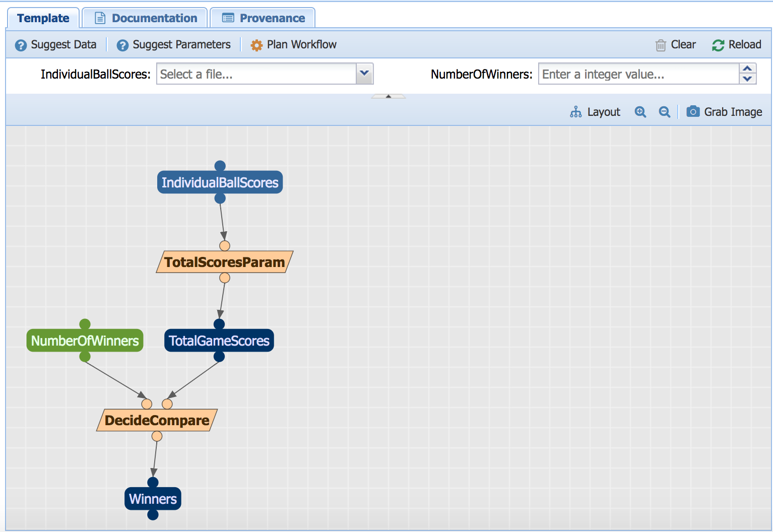Decrease the NumberOfWinners value
Viewport: 773px width, 532px height.
(x=747, y=79)
